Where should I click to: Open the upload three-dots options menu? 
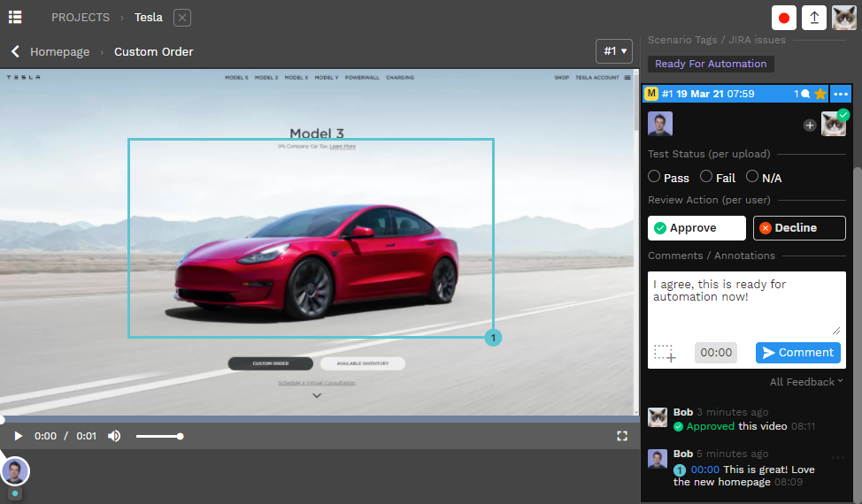click(841, 94)
